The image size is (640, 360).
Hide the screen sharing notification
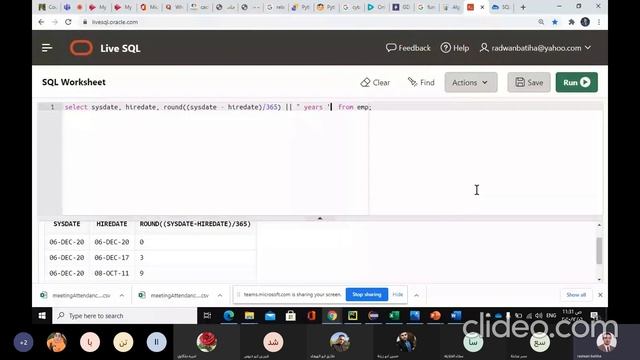pos(398,294)
